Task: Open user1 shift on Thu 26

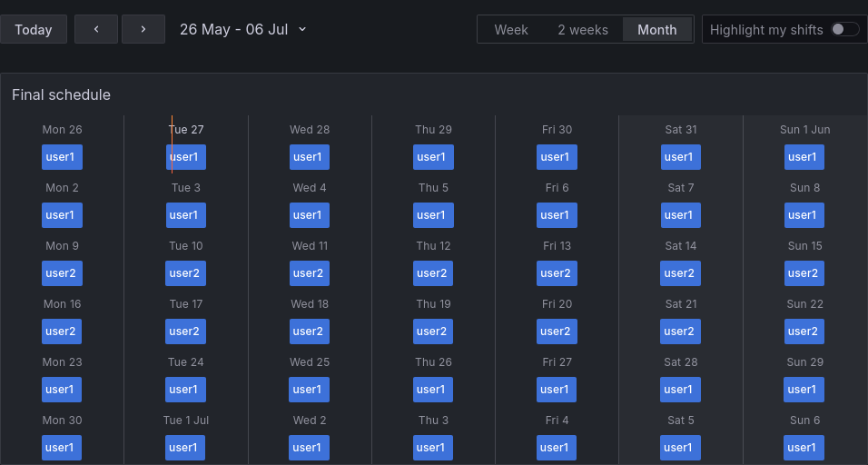Action: [433, 390]
